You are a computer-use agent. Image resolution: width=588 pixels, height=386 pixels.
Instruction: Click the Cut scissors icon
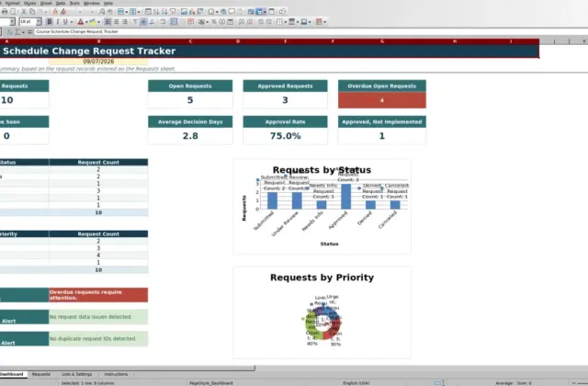pyautogui.click(x=24, y=12)
